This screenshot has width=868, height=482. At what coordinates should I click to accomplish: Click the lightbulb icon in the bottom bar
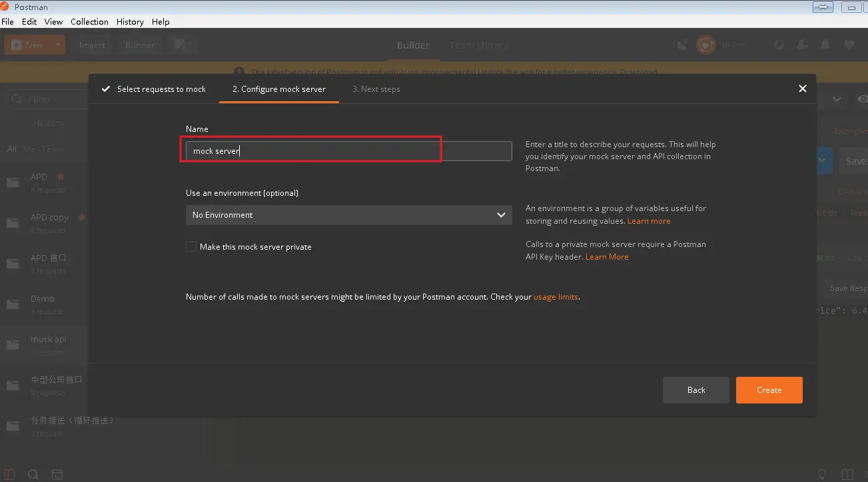[x=822, y=475]
